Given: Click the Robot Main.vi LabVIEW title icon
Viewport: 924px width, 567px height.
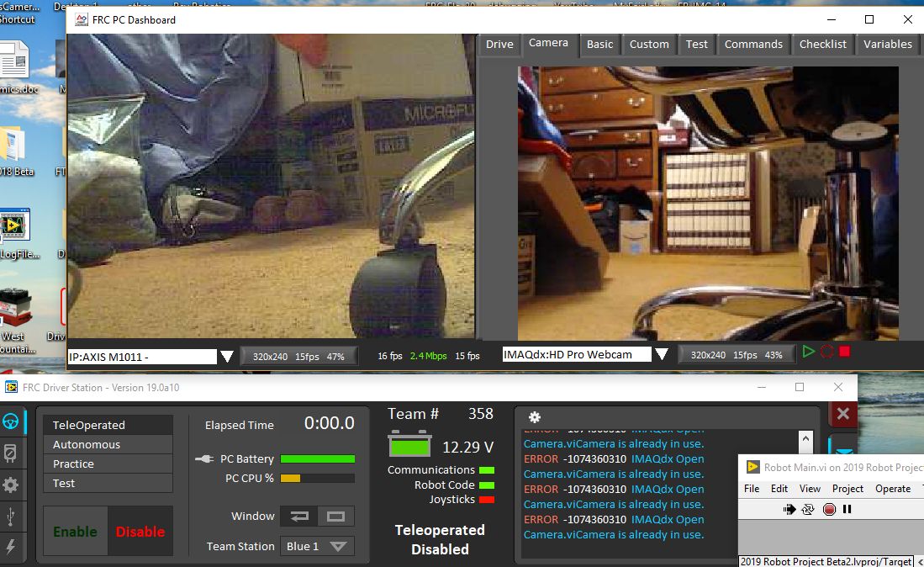Looking at the screenshot, I should (x=752, y=468).
